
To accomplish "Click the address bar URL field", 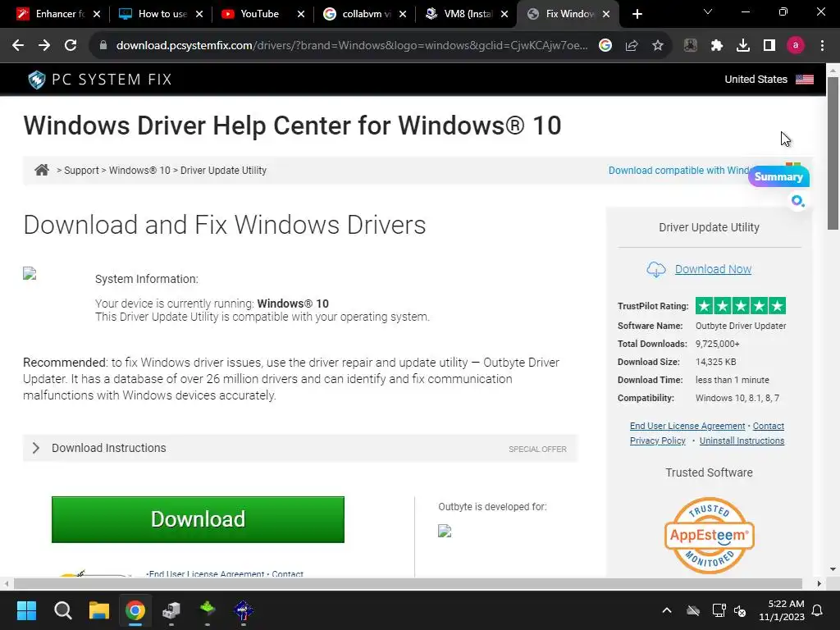I will 351,46.
